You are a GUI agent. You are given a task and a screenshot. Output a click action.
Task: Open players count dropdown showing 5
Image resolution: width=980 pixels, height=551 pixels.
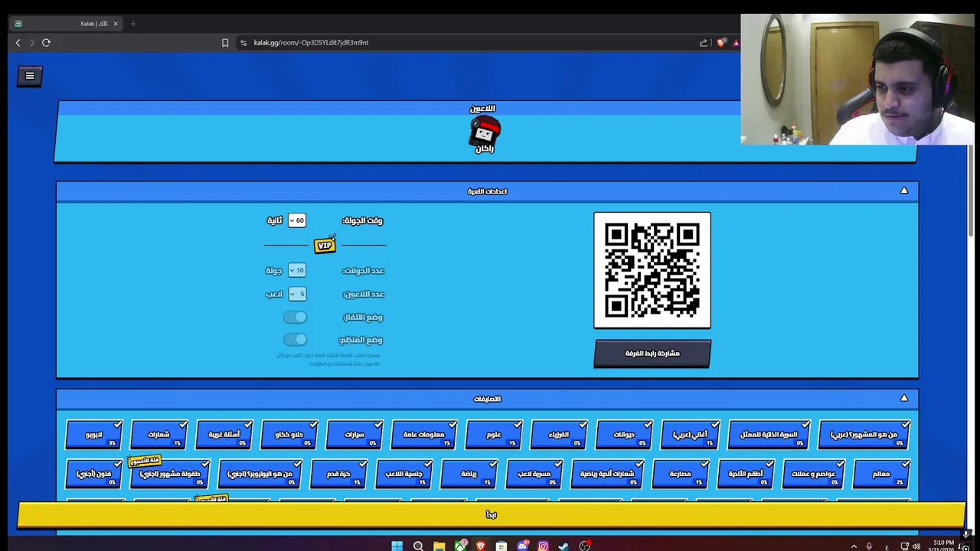click(x=297, y=294)
